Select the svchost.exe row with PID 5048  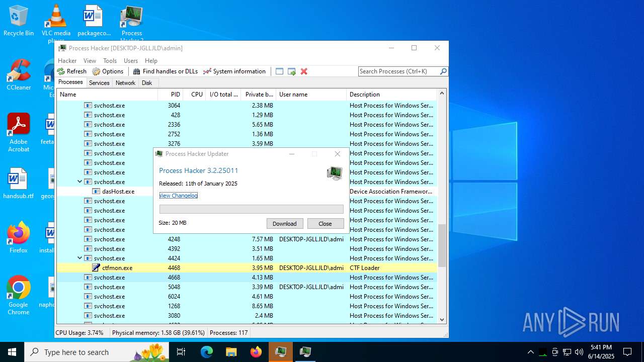(247, 287)
